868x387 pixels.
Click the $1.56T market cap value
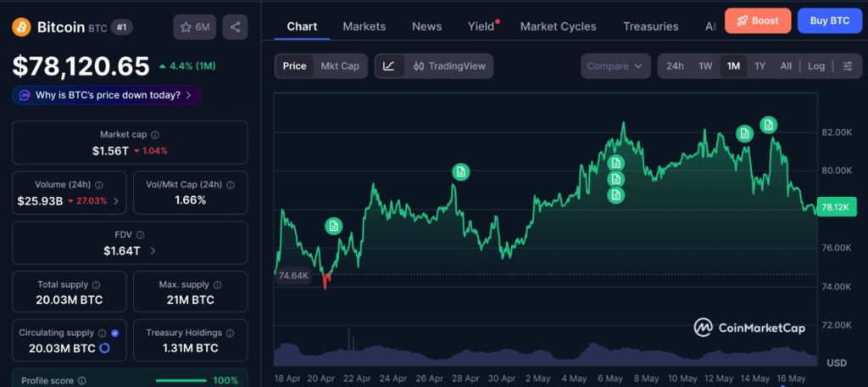(111, 150)
